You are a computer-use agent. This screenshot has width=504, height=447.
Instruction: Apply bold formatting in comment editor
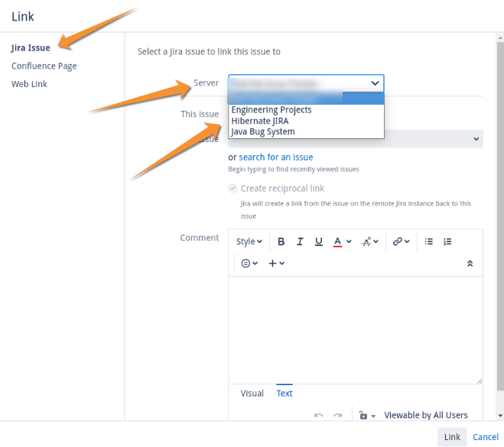[281, 241]
